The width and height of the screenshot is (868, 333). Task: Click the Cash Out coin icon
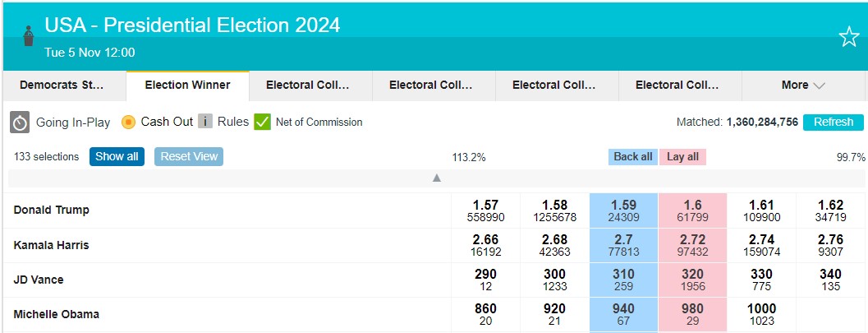pyautogui.click(x=128, y=123)
